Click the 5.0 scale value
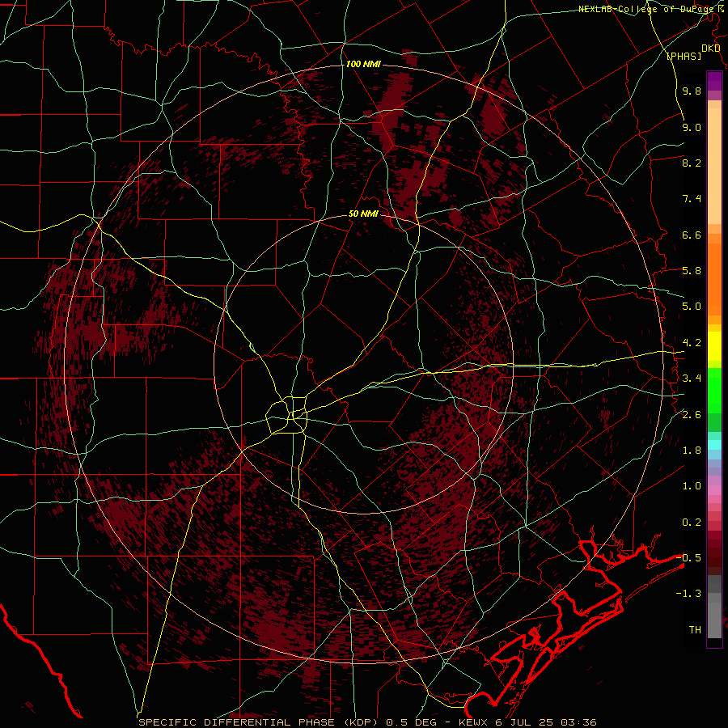 click(x=692, y=307)
